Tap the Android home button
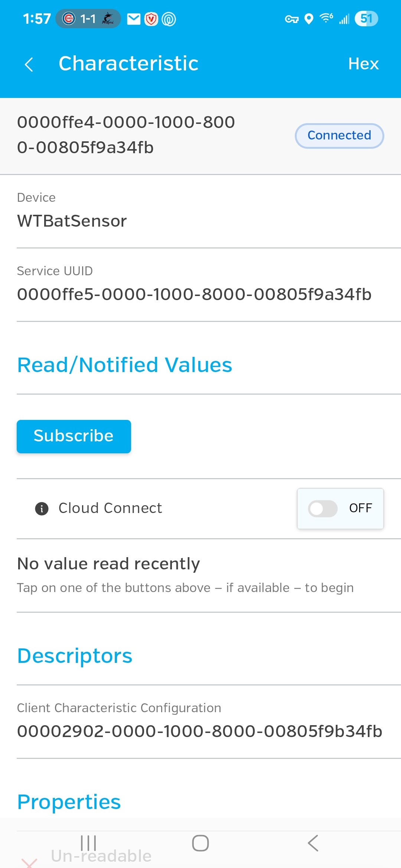401x868 pixels. pos(200,843)
